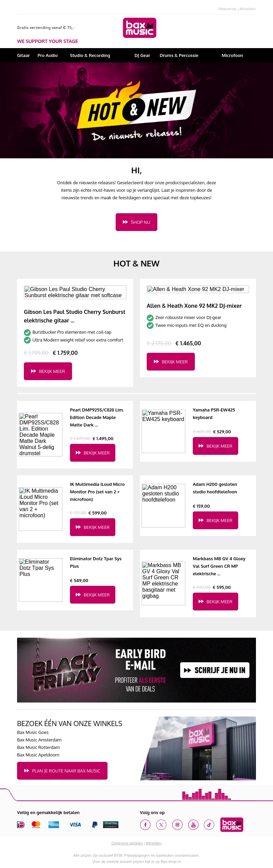Click BEKIJK MEER for Yamaha PSR-EW425 keyboard
This screenshot has height=868, width=273.
215,446
